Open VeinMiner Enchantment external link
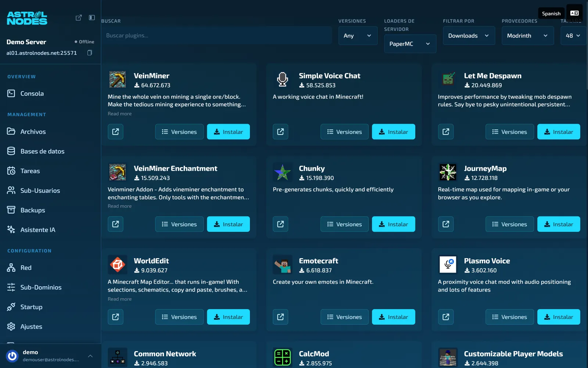The image size is (588, 368). point(115,224)
